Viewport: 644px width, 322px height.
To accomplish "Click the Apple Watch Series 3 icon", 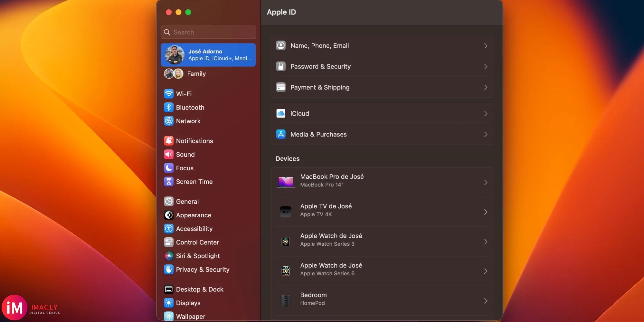I will pyautogui.click(x=286, y=241).
